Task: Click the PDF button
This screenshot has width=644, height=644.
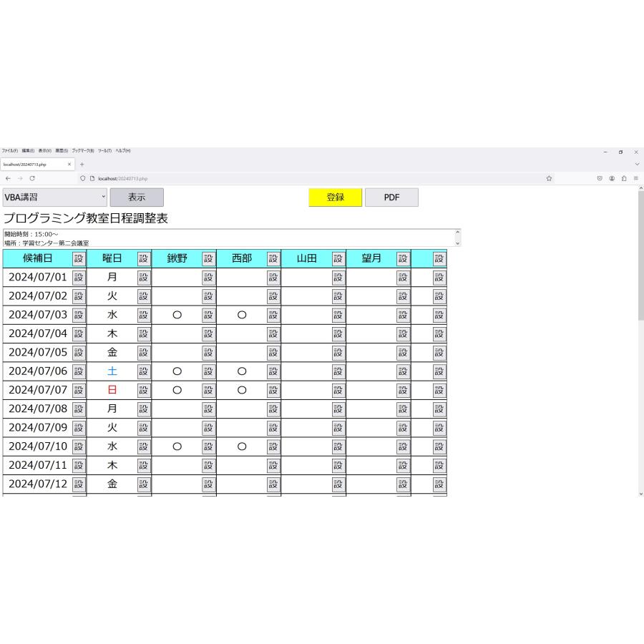Action: [391, 197]
